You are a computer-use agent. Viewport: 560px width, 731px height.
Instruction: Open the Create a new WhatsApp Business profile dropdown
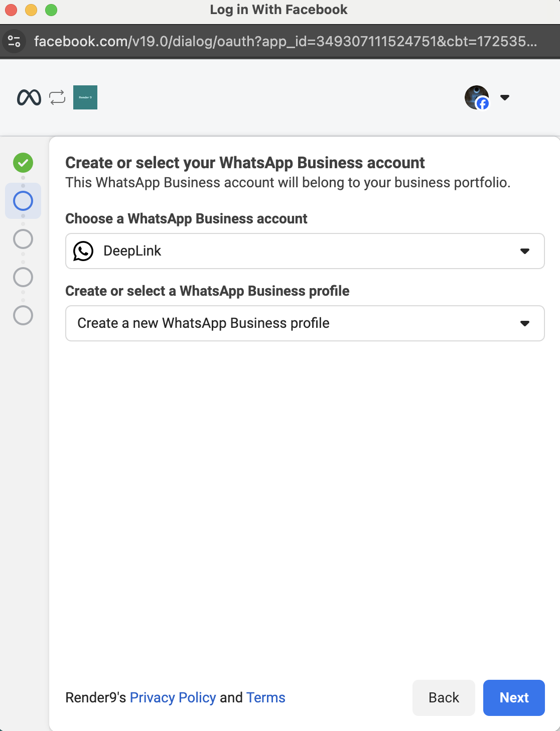point(305,323)
